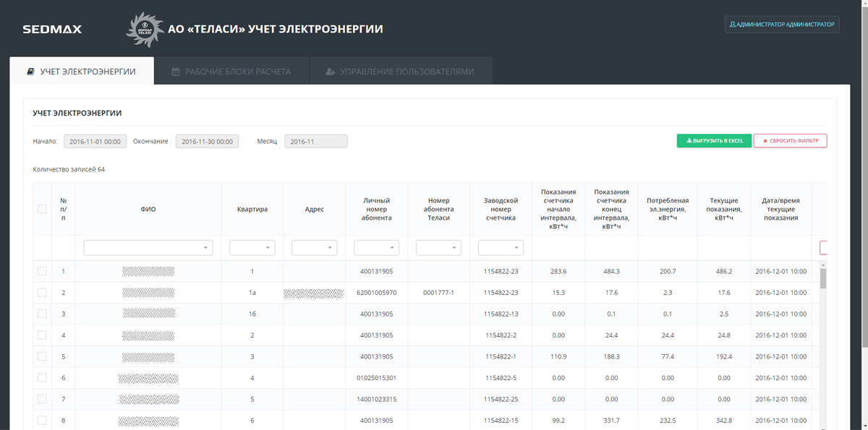Click the user icon on Управление пользователями tab
The height and width of the screenshot is (430, 868).
(x=331, y=72)
